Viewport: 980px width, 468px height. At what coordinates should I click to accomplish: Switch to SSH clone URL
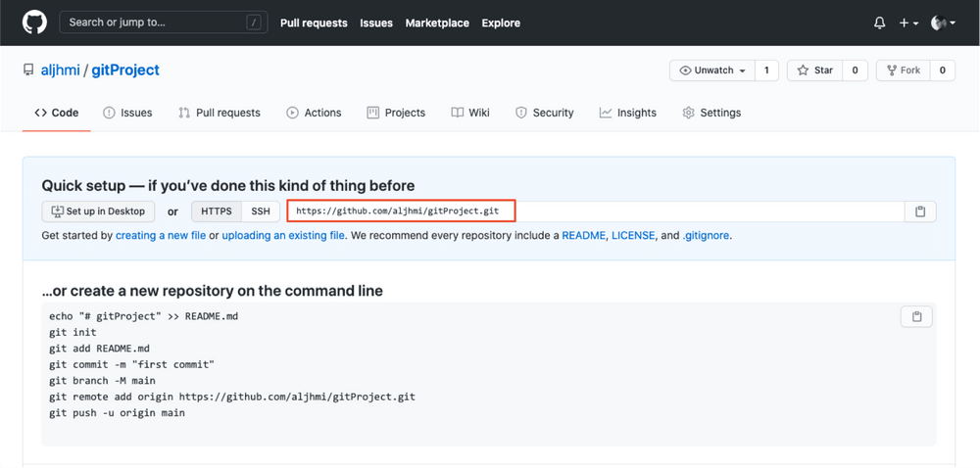point(260,211)
